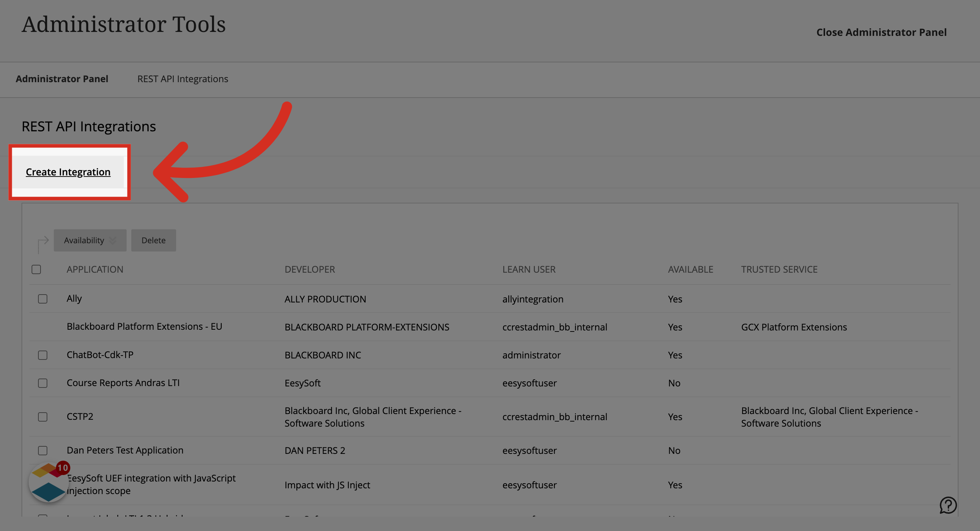
Task: Click the Delete button
Action: click(x=154, y=240)
